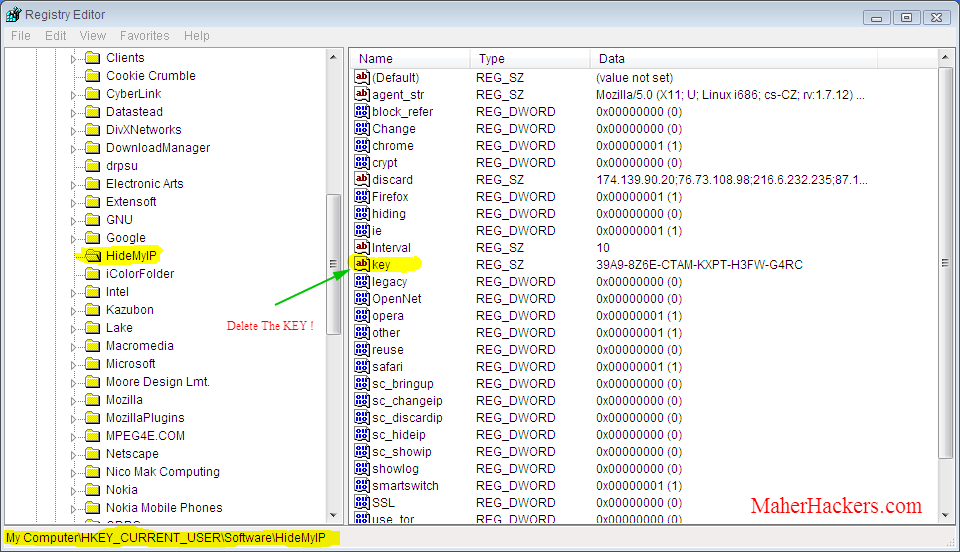Select the Kazubon key in tree
Screen dimensions: 960x552
(130, 310)
